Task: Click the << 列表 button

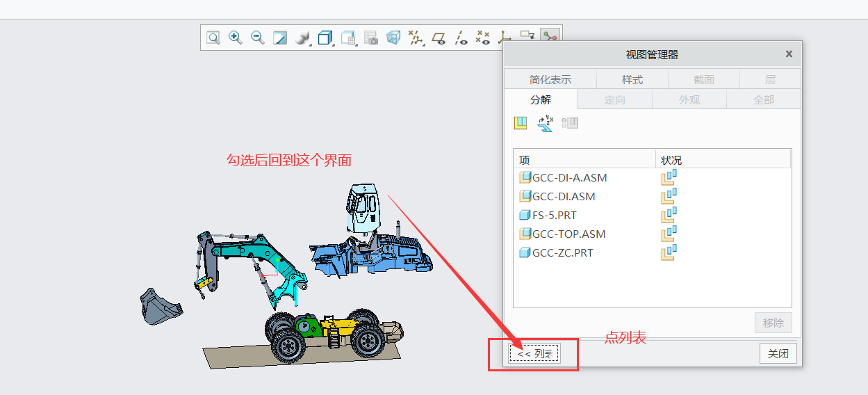Action: pos(534,354)
